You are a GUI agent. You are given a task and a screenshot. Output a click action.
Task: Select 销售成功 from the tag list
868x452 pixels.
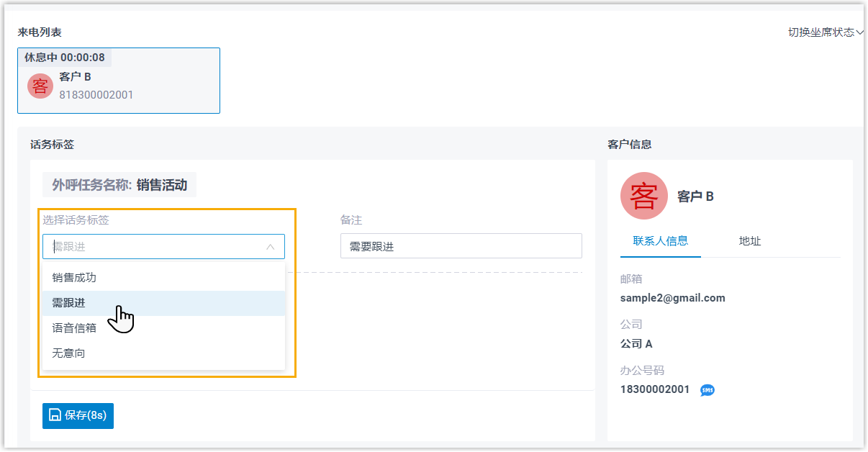74,277
